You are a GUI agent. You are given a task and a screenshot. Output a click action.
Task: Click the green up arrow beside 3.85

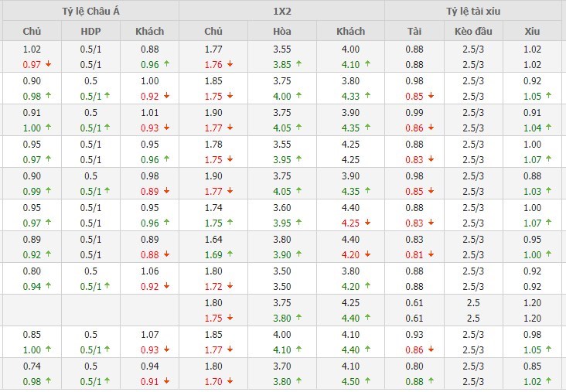[x=298, y=64]
